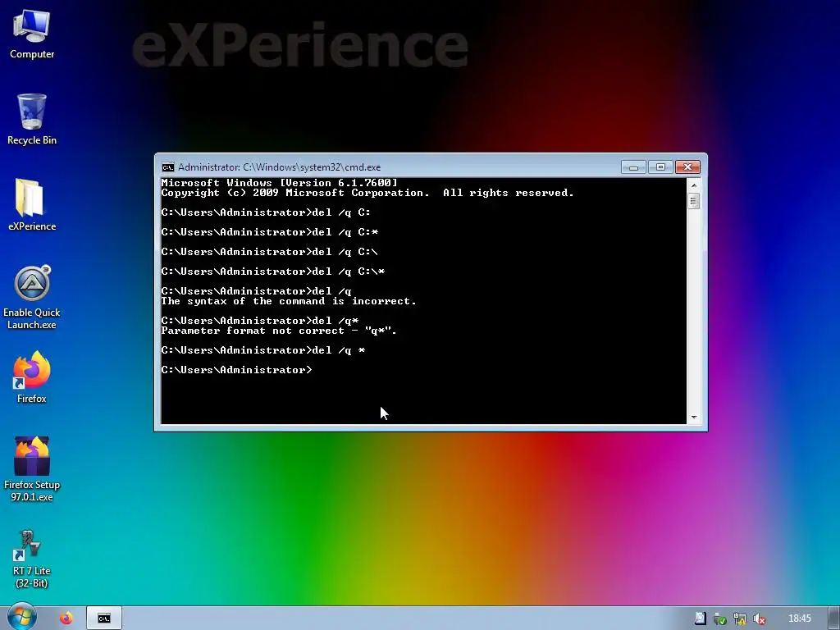This screenshot has height=630, width=840.
Task: Click 'The syntax of the command is incorrect.' line
Action: tap(289, 301)
